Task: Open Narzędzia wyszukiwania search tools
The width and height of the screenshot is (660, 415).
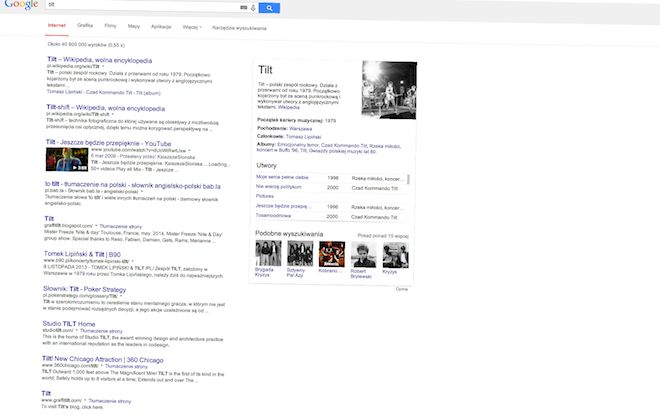Action: point(239,28)
